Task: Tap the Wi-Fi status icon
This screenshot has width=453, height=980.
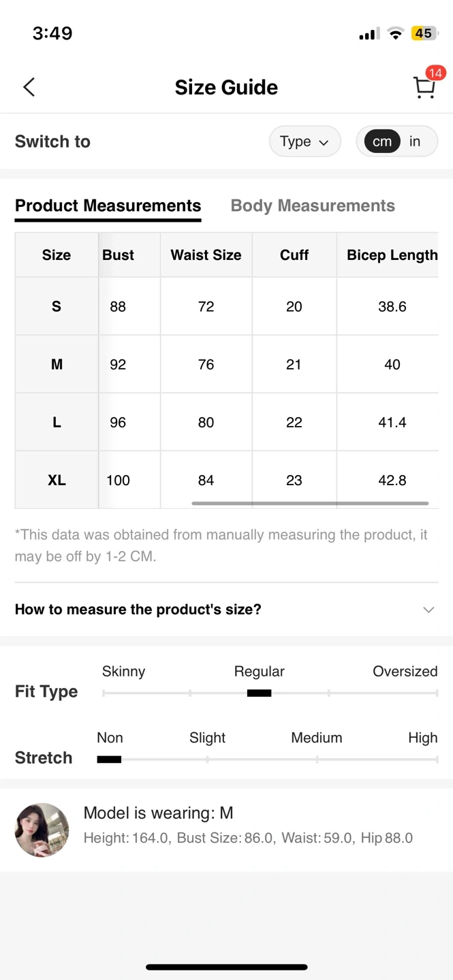Action: pos(395,33)
